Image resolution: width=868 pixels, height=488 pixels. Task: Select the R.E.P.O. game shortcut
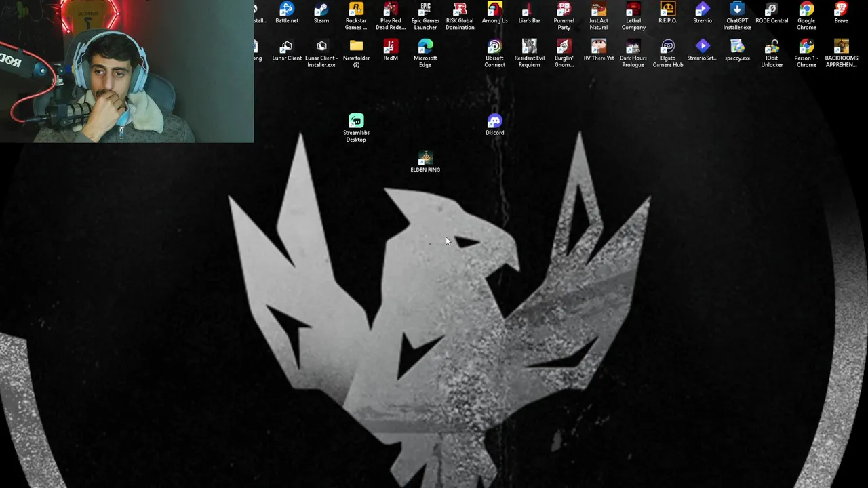point(668,14)
